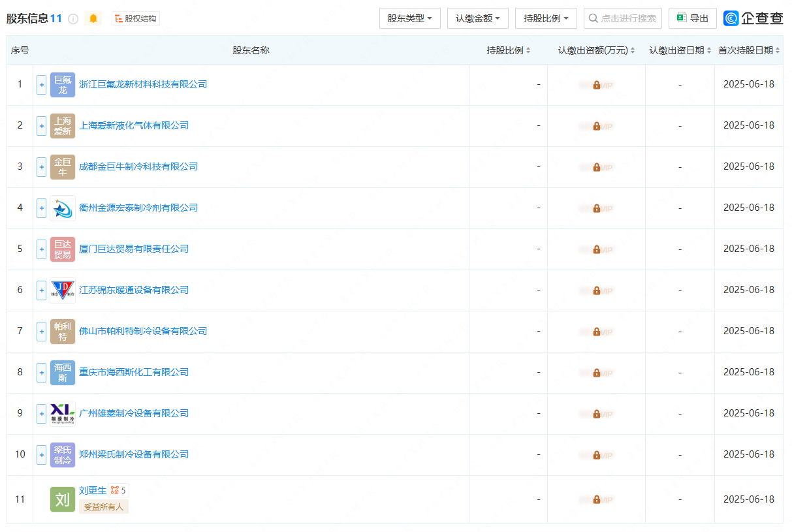This screenshot has width=792, height=532.
Task: Open the 刘更生 shareholder profile link
Action: [x=93, y=490]
